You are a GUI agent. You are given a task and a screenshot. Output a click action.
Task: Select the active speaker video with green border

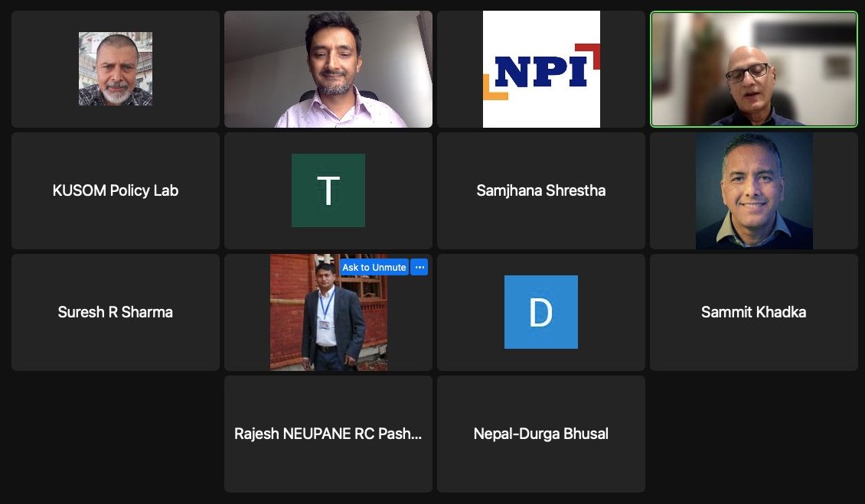tap(753, 70)
